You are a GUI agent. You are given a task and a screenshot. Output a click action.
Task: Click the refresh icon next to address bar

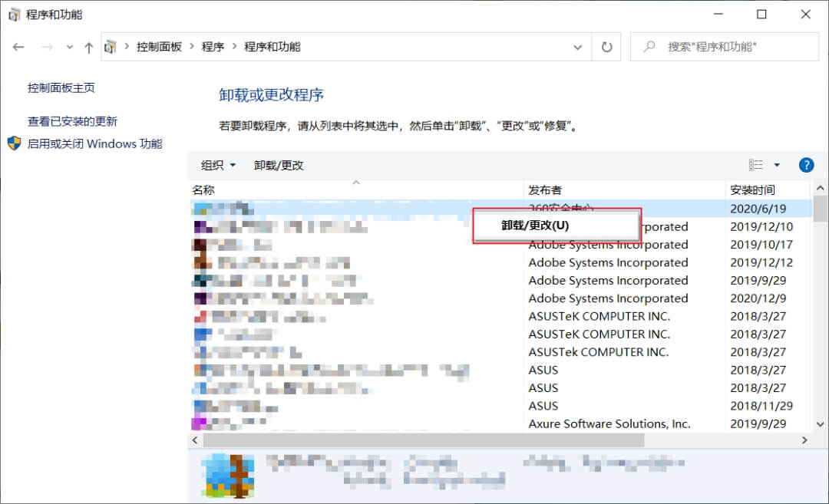pyautogui.click(x=606, y=47)
